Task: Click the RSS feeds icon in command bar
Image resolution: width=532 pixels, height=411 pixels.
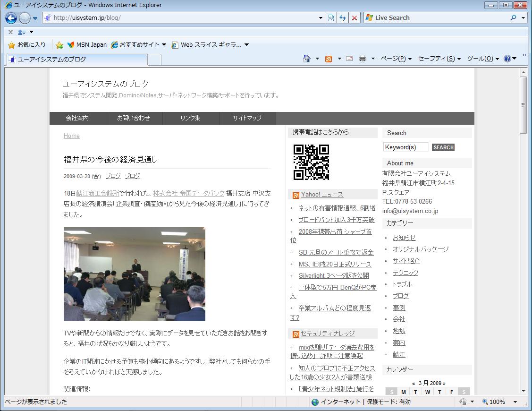Action: point(329,59)
